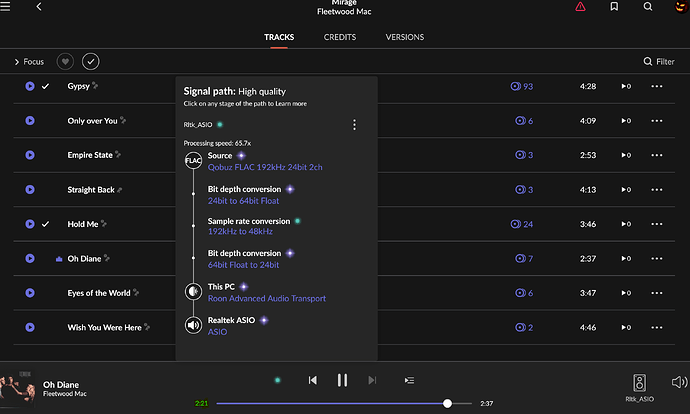Viewport: 690px width, 414px height.
Task: Open more options for Empire State
Action: [x=657, y=155]
